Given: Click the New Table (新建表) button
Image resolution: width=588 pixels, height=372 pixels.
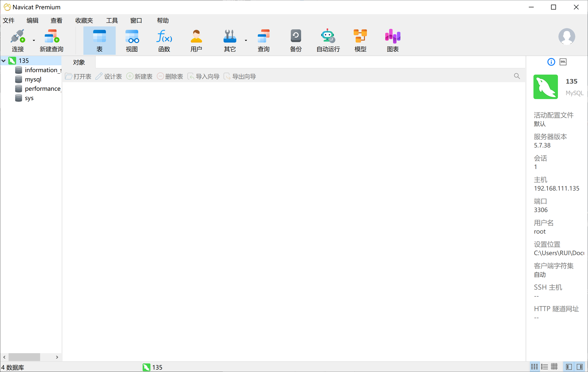Looking at the screenshot, I should (139, 77).
